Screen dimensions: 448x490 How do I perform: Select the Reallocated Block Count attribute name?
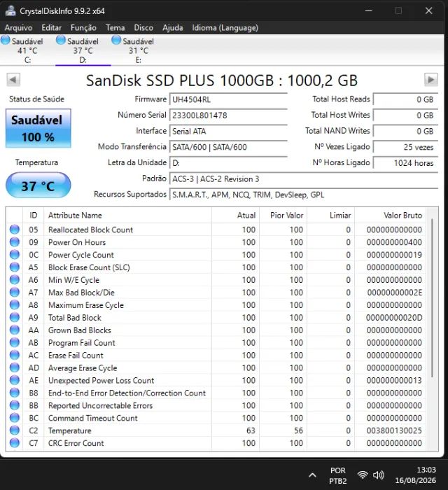point(90,230)
